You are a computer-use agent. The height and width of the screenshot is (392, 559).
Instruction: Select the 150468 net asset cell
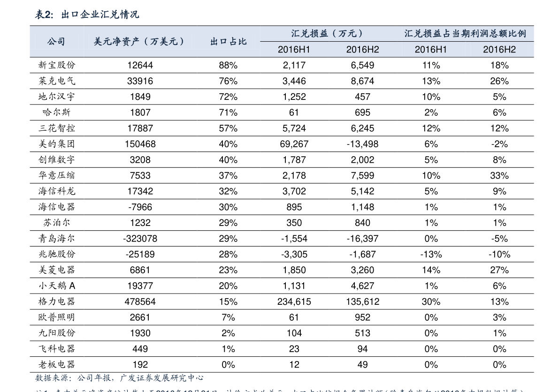click(140, 144)
